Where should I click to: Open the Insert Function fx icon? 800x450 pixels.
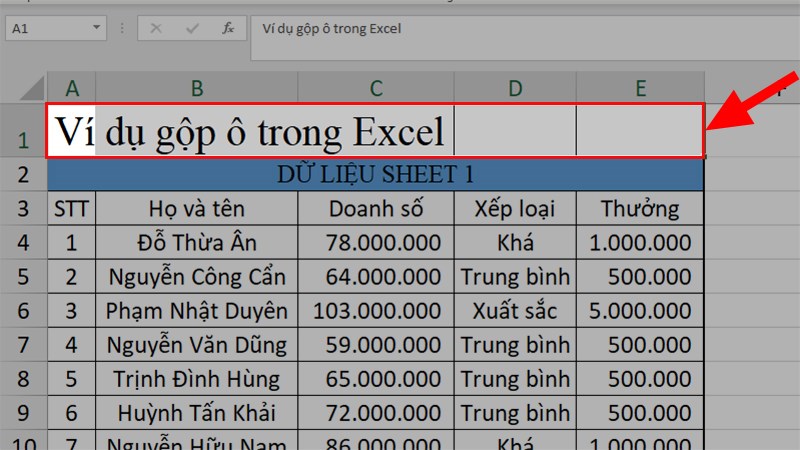pos(228,29)
